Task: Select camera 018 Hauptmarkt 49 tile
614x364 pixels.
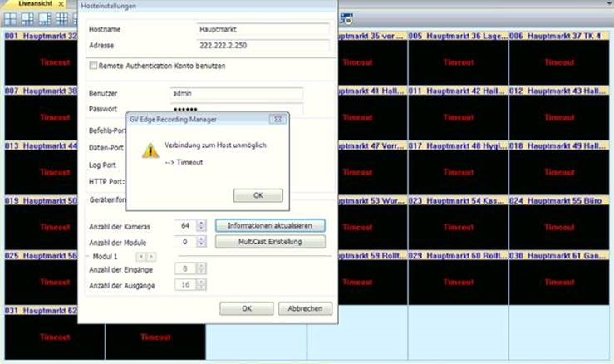Action: 559,169
